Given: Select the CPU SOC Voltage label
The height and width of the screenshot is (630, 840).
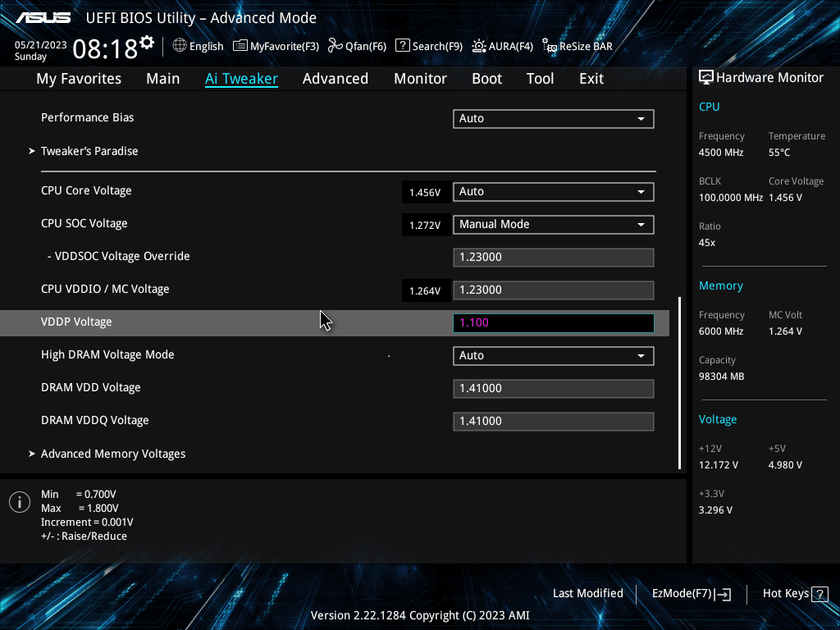Looking at the screenshot, I should (x=84, y=223).
